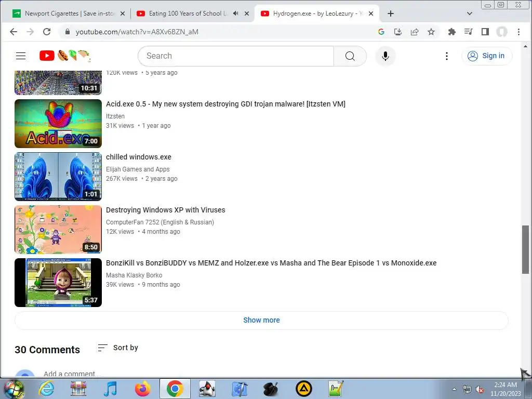Viewport: 532px width, 399px height.
Task: Open the Java Duke taskbar icon
Action: tap(207, 389)
